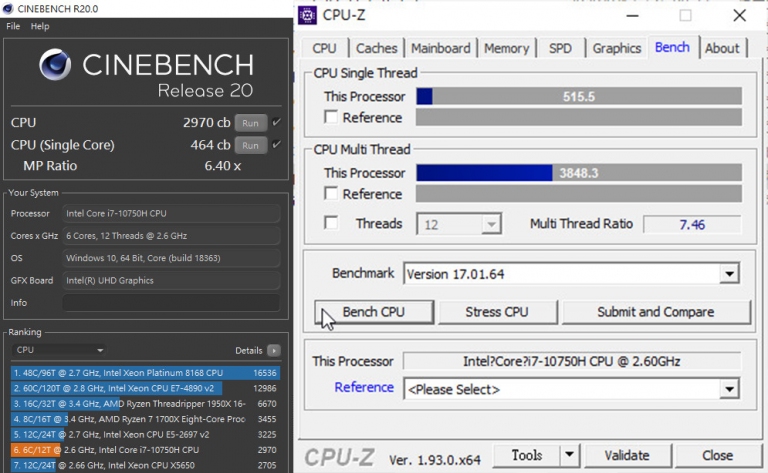Select ranking row Ryzen 7 1700X
768x473 pixels.
coord(145,419)
